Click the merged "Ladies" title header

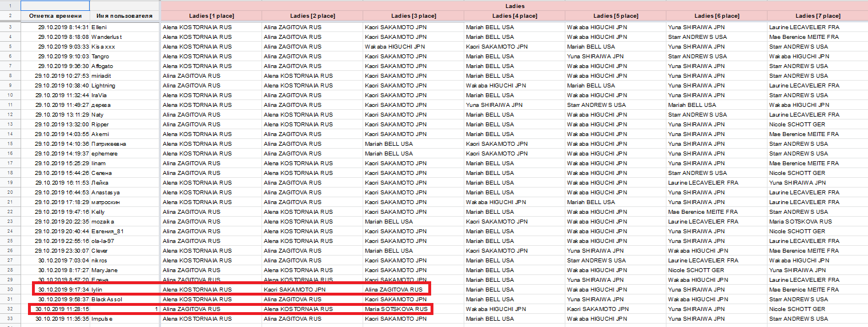tap(514, 6)
